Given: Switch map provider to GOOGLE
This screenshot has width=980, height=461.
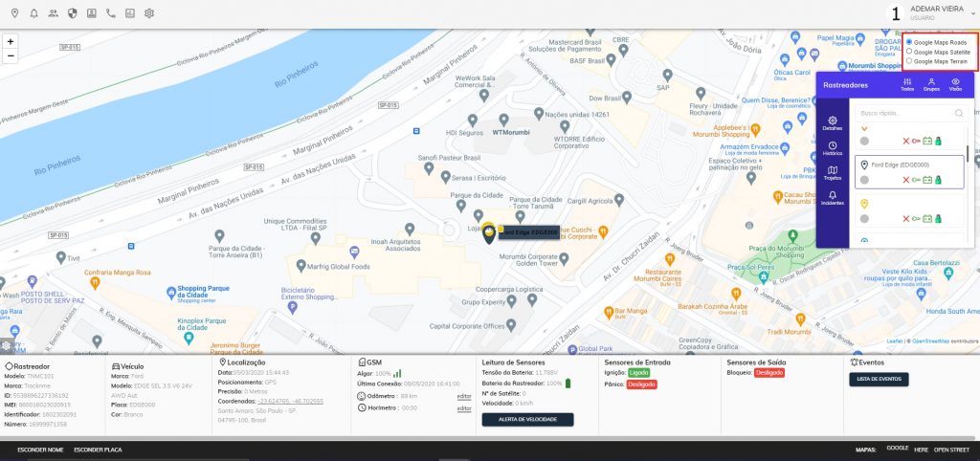Looking at the screenshot, I should click(x=898, y=449).
